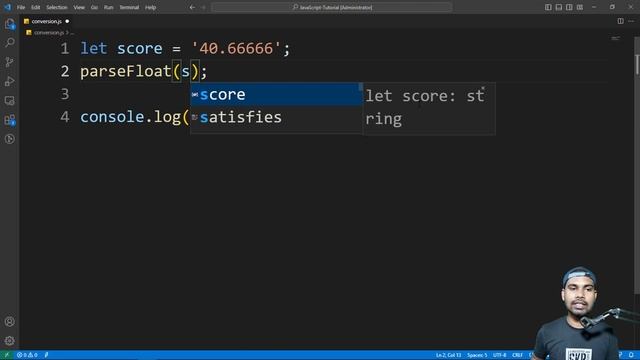The image size is (640, 360).
Task: Open the Manage settings gear
Action: point(10,340)
